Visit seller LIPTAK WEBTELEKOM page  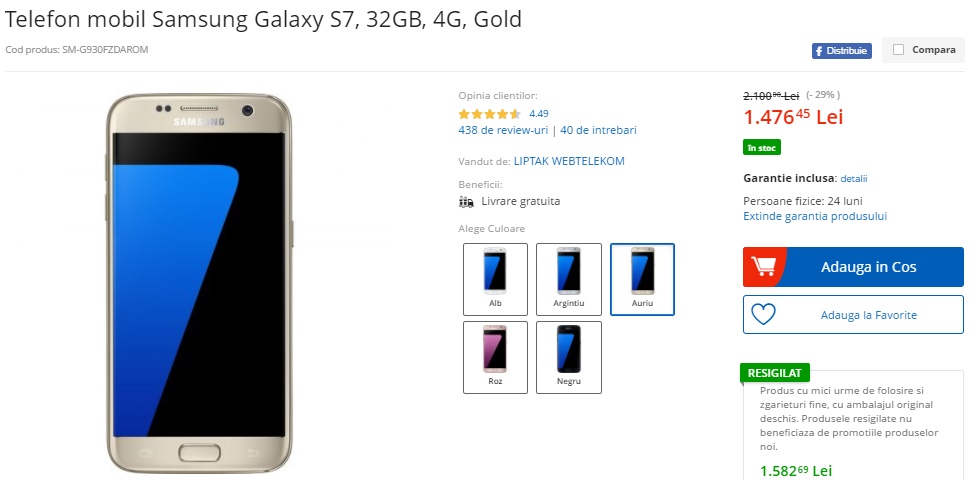coord(569,161)
